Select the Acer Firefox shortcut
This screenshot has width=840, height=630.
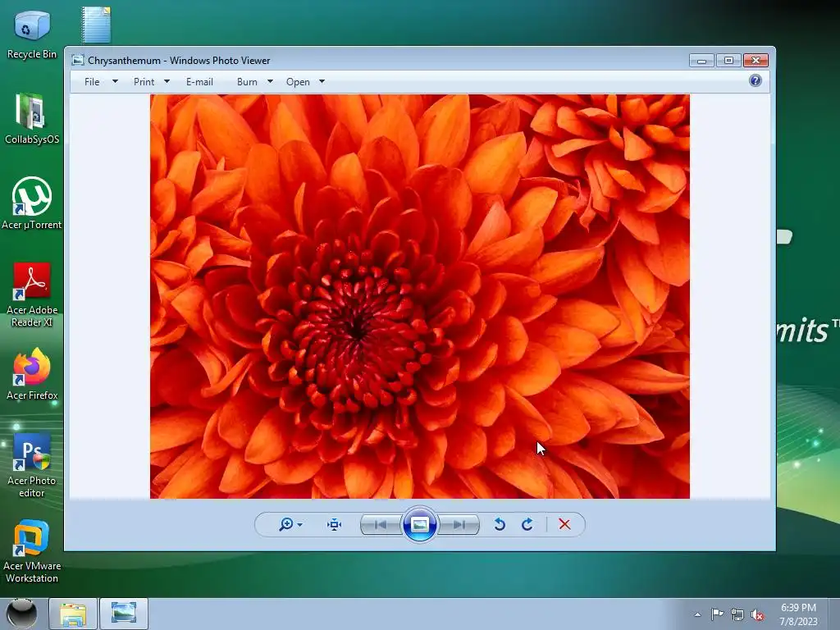[32, 374]
